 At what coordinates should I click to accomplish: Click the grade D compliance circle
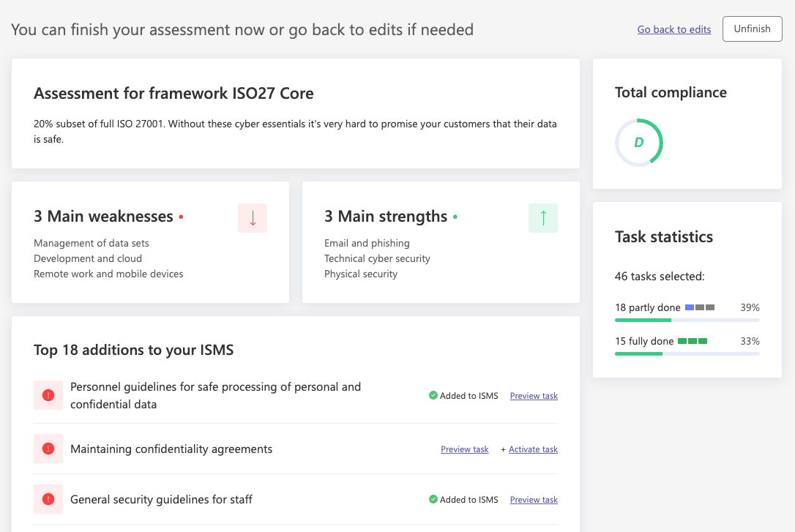pyautogui.click(x=639, y=143)
